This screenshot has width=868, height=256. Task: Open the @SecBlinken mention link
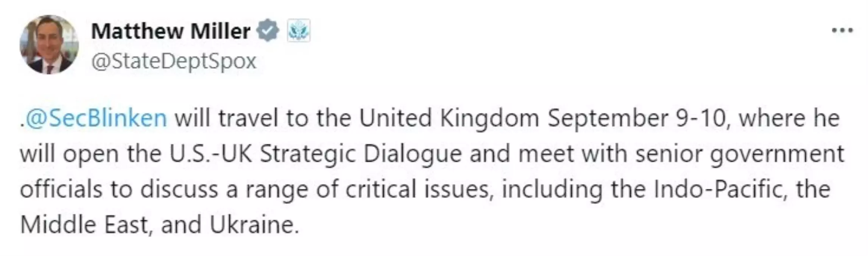tap(95, 118)
